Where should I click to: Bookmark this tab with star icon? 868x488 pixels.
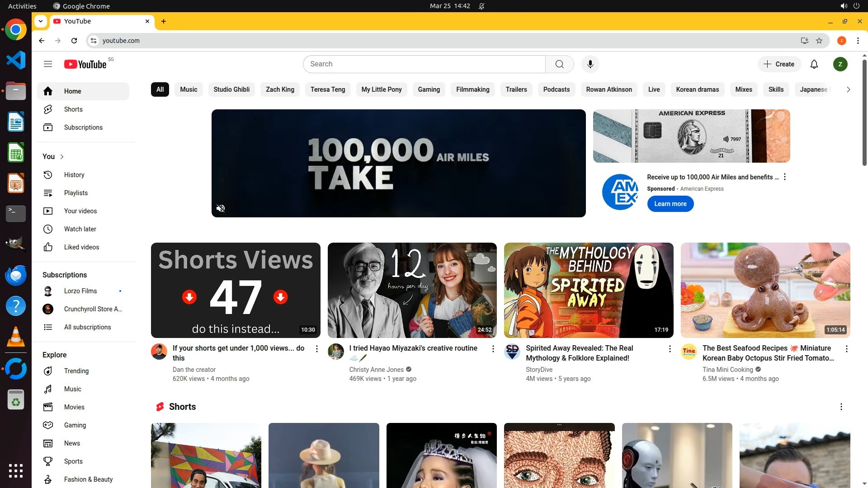point(819,41)
